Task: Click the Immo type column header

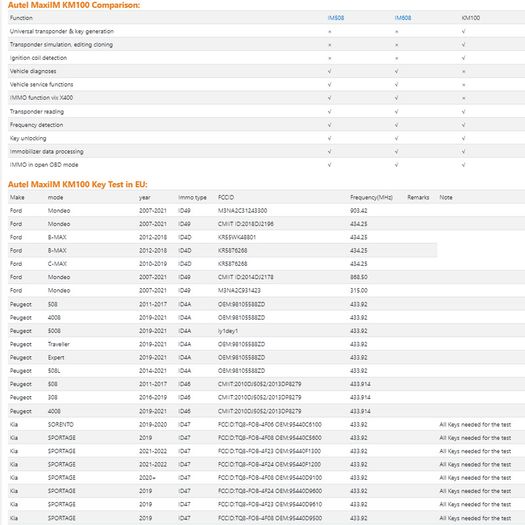Action: 192,197
